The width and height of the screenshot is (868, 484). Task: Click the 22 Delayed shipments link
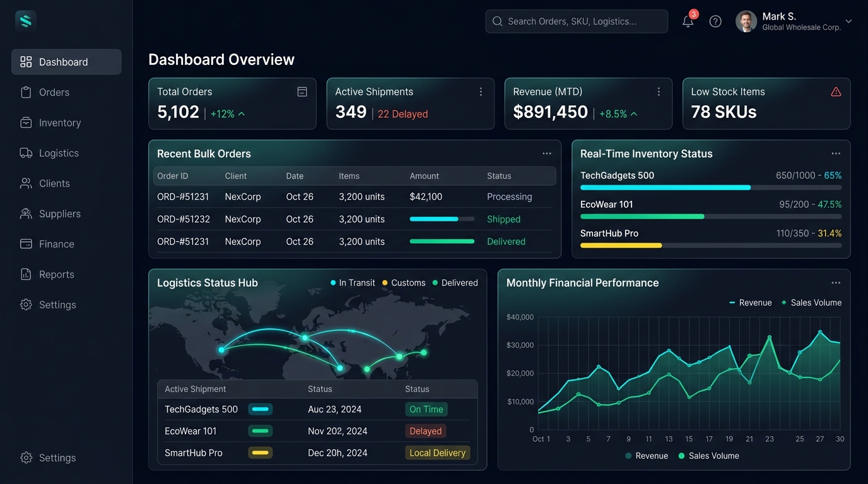click(402, 114)
